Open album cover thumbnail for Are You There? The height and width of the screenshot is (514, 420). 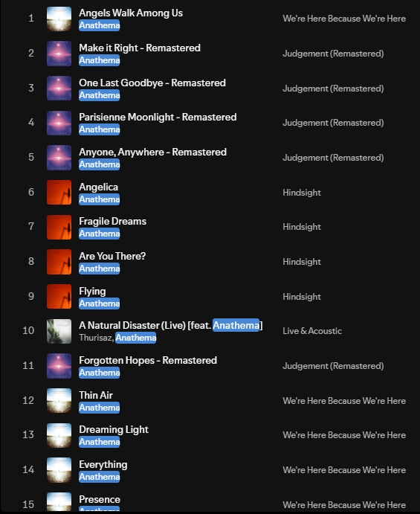coord(59,262)
